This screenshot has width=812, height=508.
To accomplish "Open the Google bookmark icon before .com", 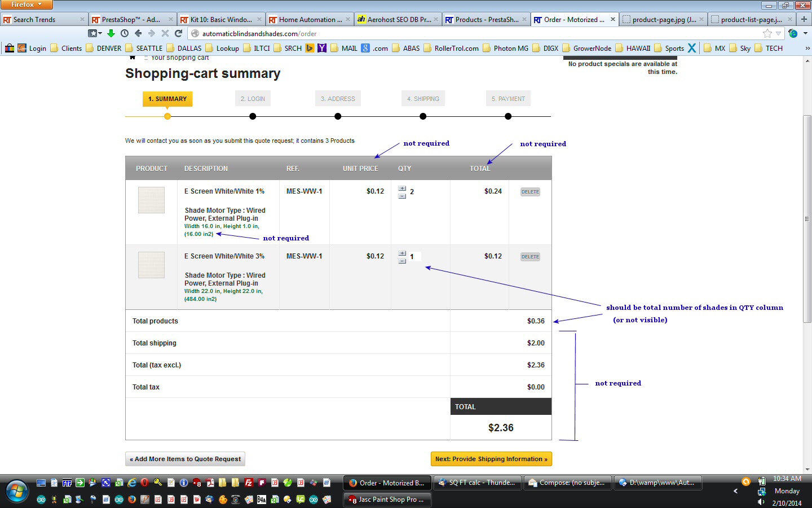I will tap(365, 48).
